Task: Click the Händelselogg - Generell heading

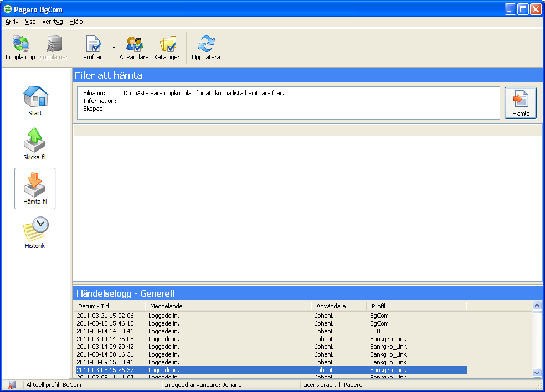Action: click(x=126, y=293)
